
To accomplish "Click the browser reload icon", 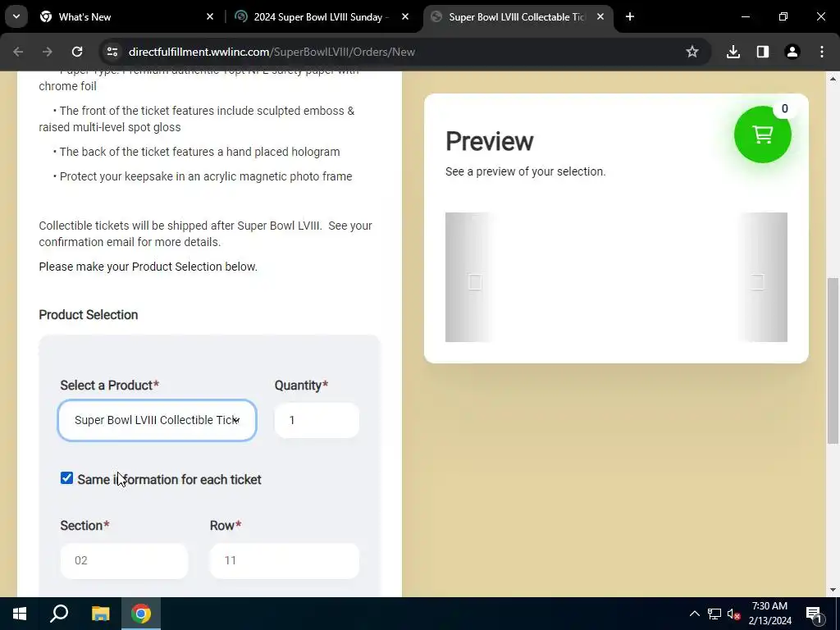I will (77, 52).
